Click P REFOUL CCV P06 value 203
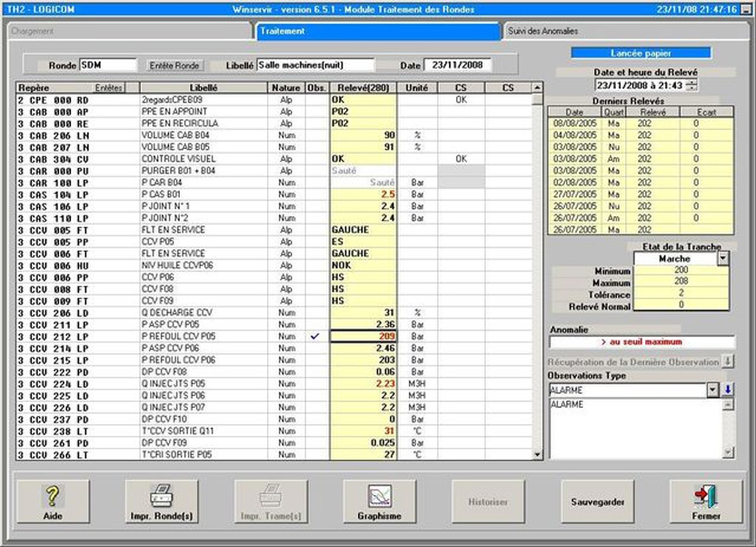Image resolution: width=756 pixels, height=547 pixels. pyautogui.click(x=363, y=360)
